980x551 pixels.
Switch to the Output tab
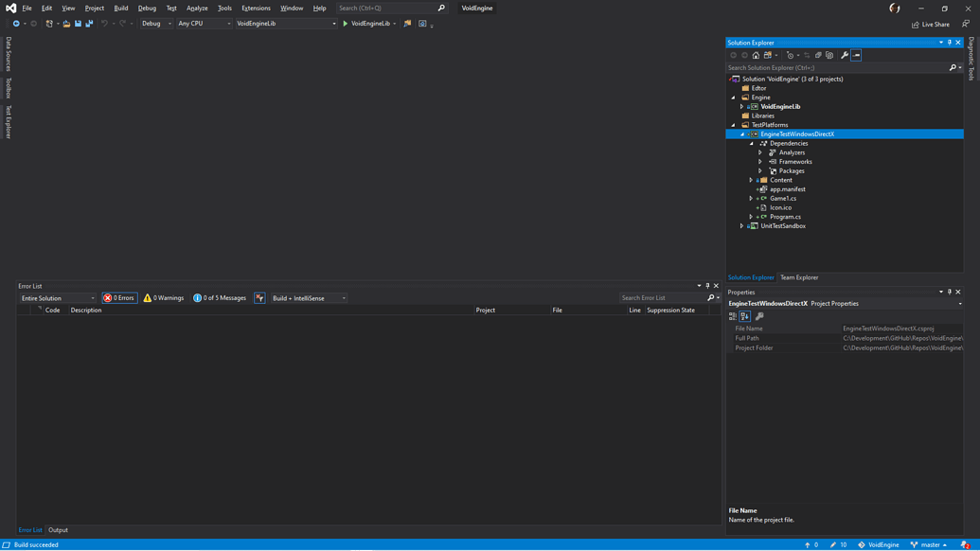point(59,530)
